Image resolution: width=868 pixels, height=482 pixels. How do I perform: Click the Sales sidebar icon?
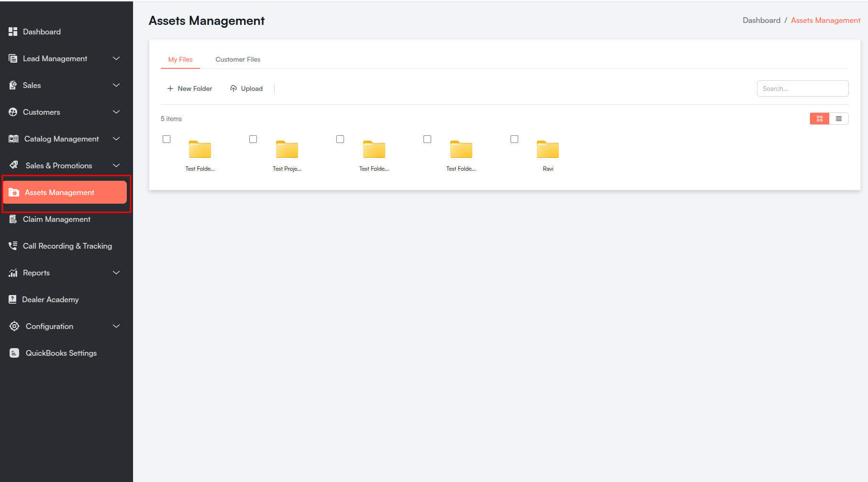pos(13,85)
